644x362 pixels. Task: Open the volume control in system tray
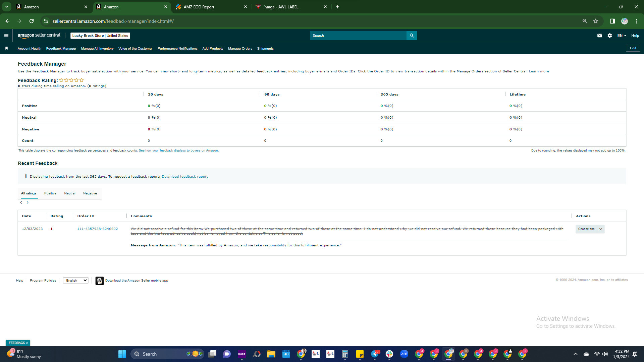[x=605, y=354]
